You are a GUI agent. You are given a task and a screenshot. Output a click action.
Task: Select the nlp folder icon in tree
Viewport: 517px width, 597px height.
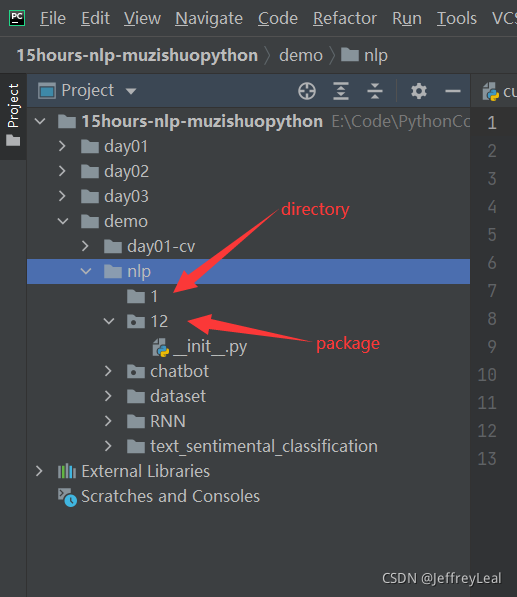coord(113,271)
